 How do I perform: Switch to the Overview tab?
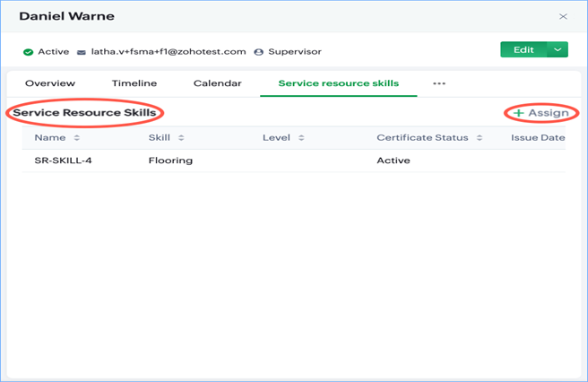coord(50,83)
